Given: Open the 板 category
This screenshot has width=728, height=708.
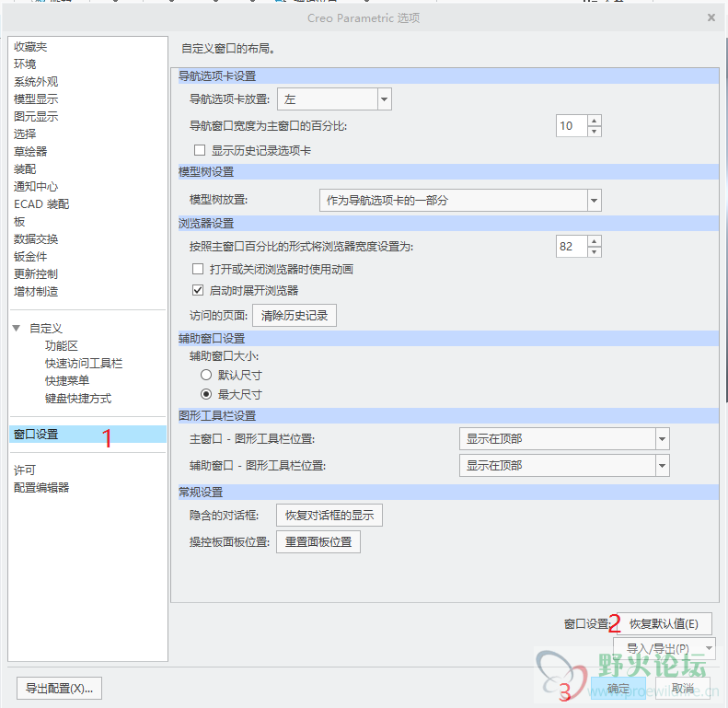Looking at the screenshot, I should 19,222.
